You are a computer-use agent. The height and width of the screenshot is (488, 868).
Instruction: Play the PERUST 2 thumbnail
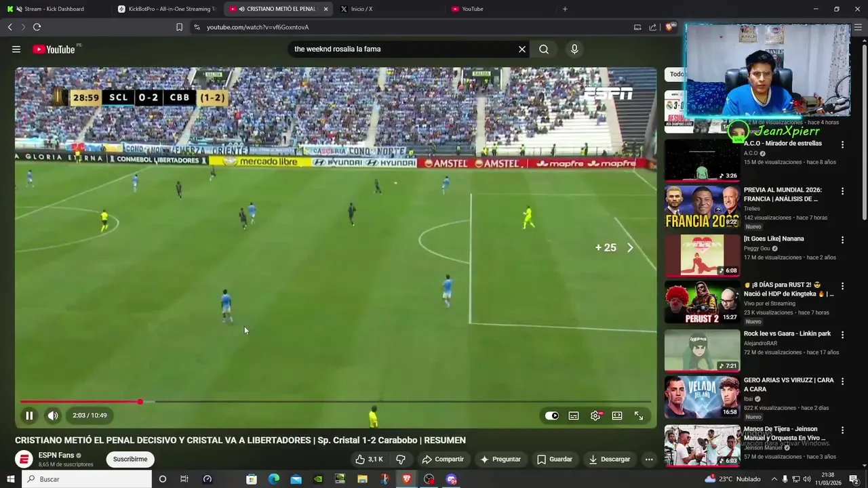coord(702,303)
